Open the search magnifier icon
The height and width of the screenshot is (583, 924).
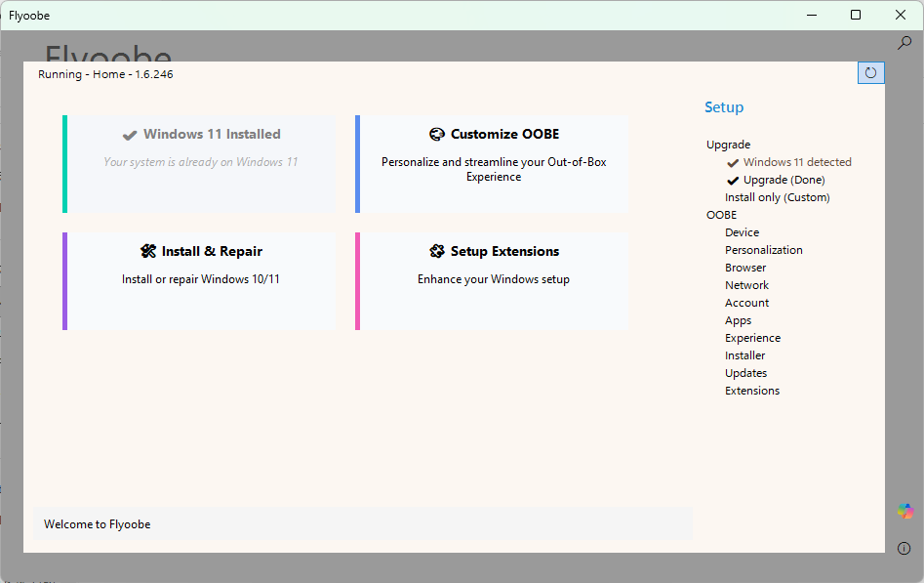904,43
